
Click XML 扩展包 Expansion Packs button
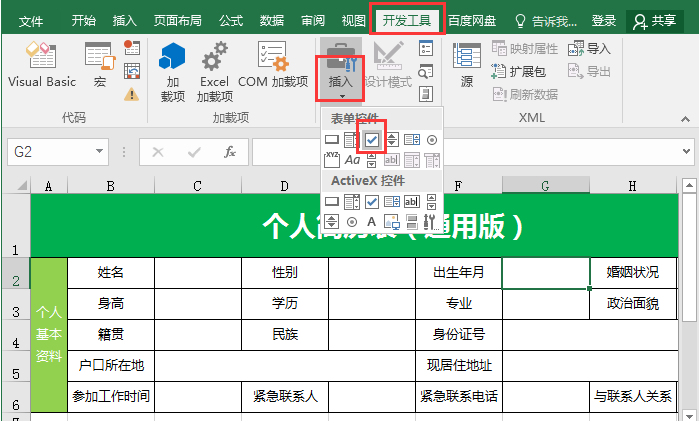[x=518, y=71]
